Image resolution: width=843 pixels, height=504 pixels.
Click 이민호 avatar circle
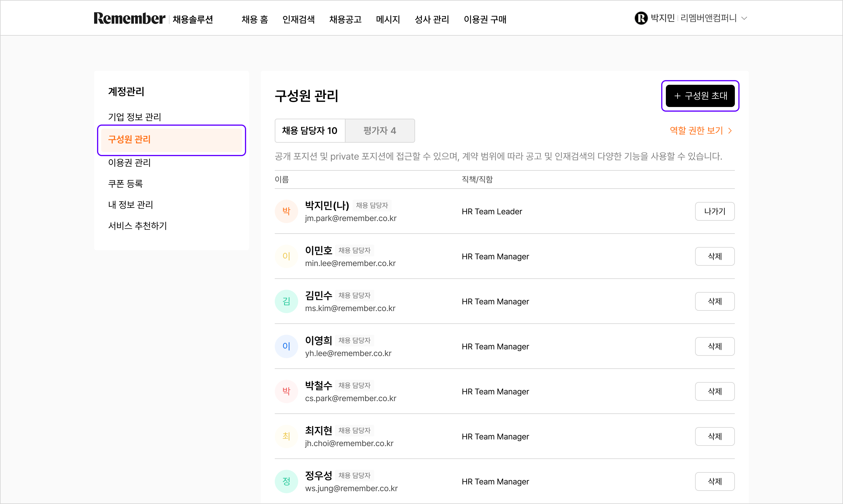286,256
